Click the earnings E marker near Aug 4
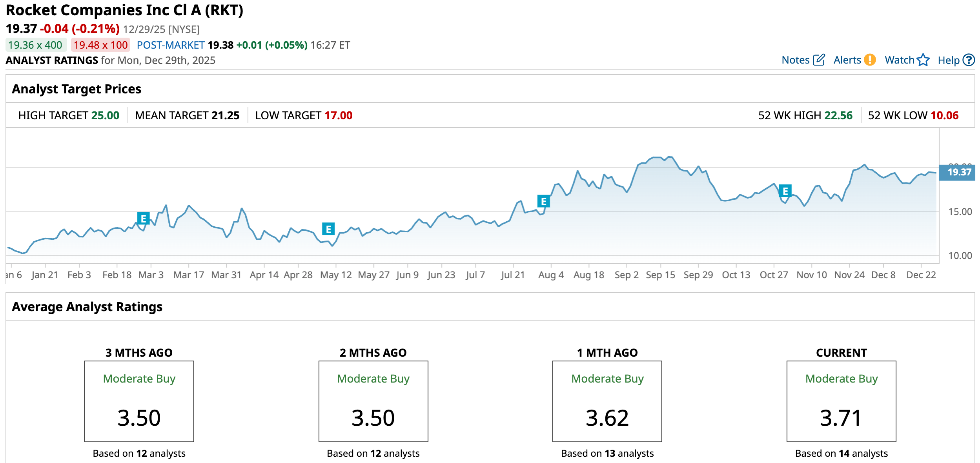 pyautogui.click(x=543, y=201)
